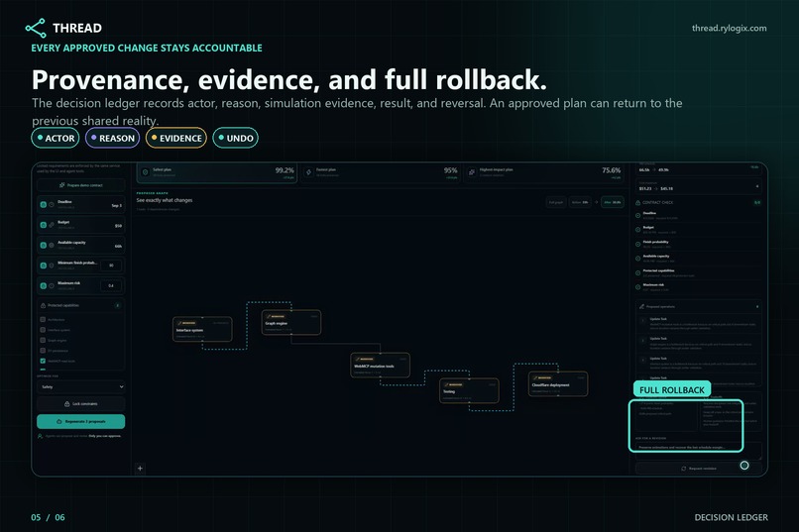Viewport: 799px width, 532px height.
Task: Click the bolt icon on the Fastest plan card
Action: point(309,172)
